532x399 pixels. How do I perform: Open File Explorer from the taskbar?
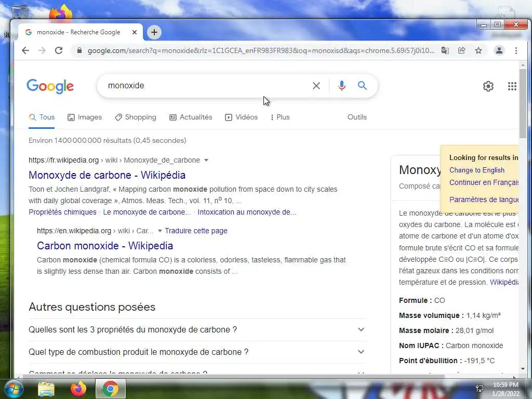coord(46,389)
